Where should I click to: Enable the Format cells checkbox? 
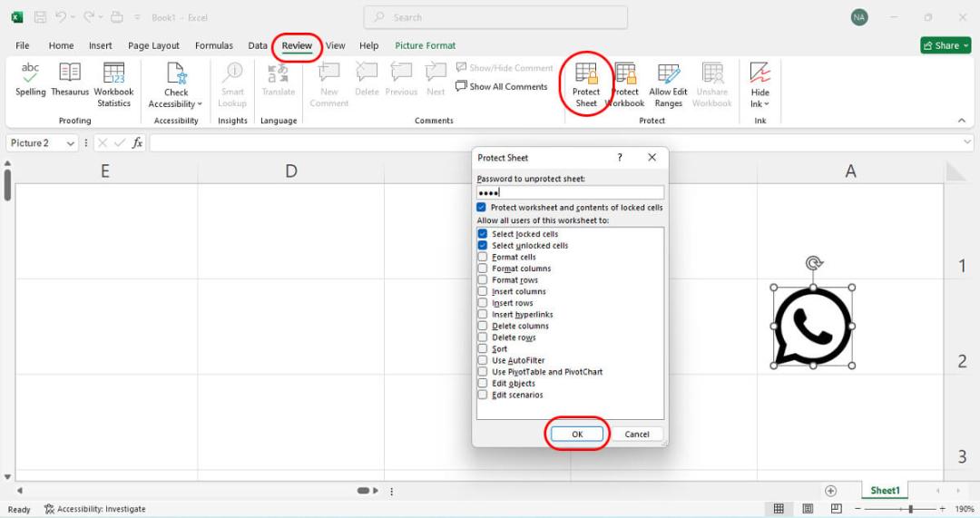point(483,257)
